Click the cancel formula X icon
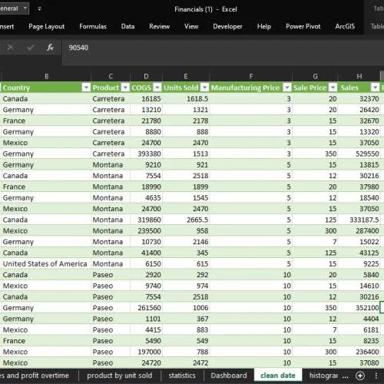The image size is (384, 384). click(x=10, y=48)
